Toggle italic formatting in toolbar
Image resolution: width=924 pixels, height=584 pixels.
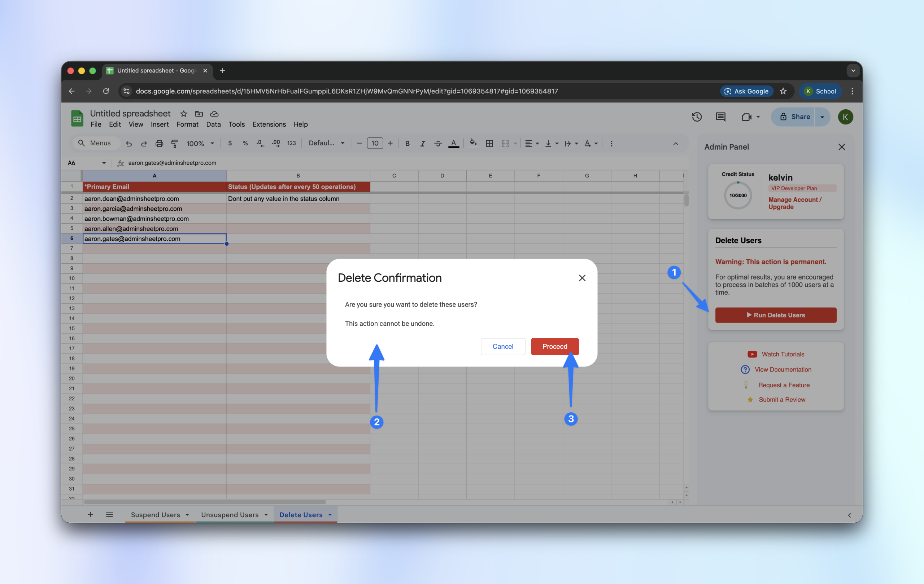[422, 144]
